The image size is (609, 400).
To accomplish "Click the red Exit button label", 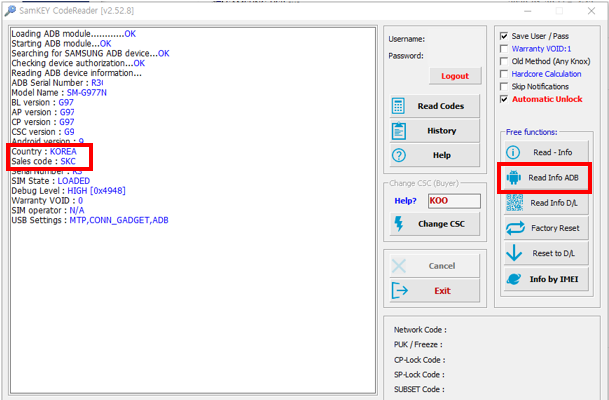I will 442,291.
